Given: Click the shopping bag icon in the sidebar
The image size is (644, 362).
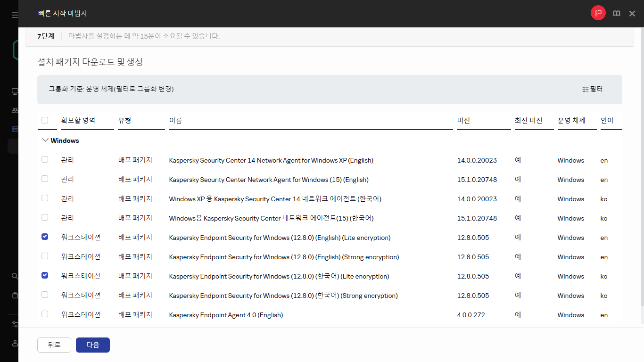Looking at the screenshot, I should pyautogui.click(x=15, y=295).
